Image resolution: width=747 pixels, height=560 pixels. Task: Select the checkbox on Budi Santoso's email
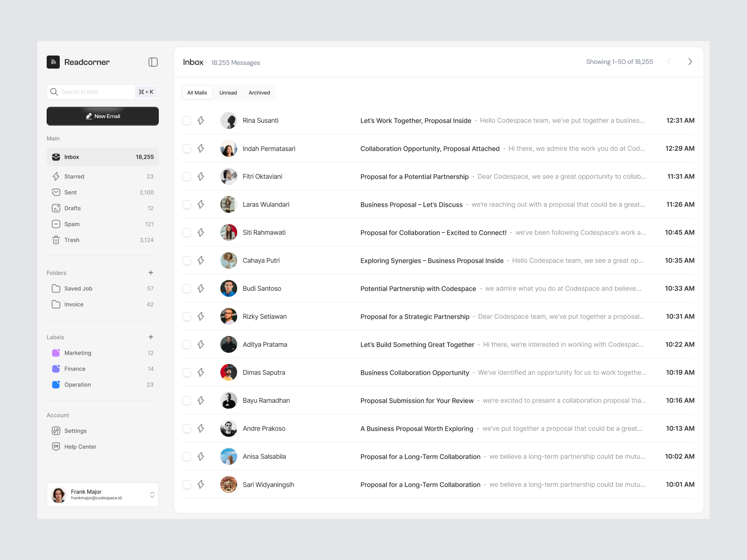click(187, 288)
